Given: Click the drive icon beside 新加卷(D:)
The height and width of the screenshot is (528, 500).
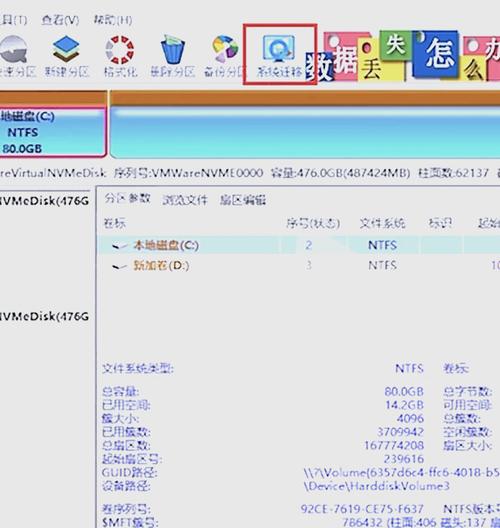Looking at the screenshot, I should (120, 266).
